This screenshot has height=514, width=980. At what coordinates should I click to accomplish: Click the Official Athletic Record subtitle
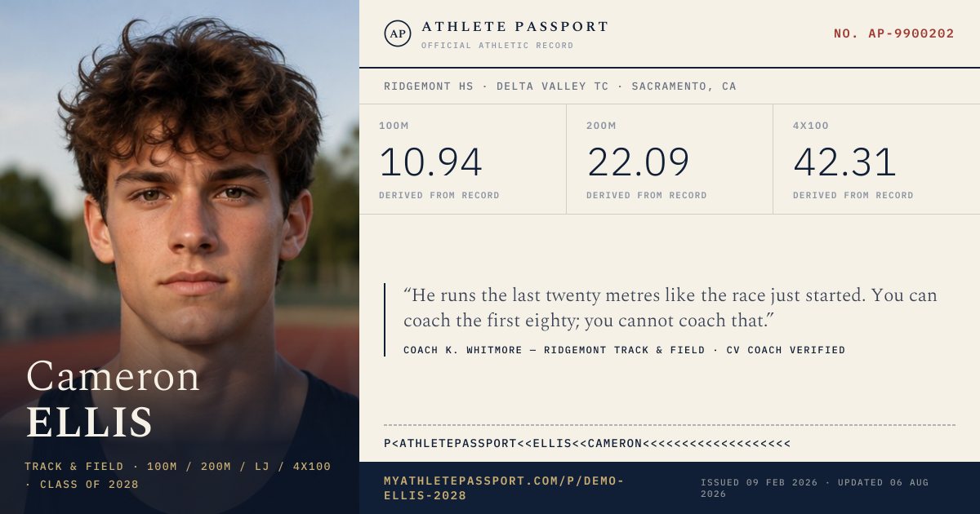coord(497,46)
